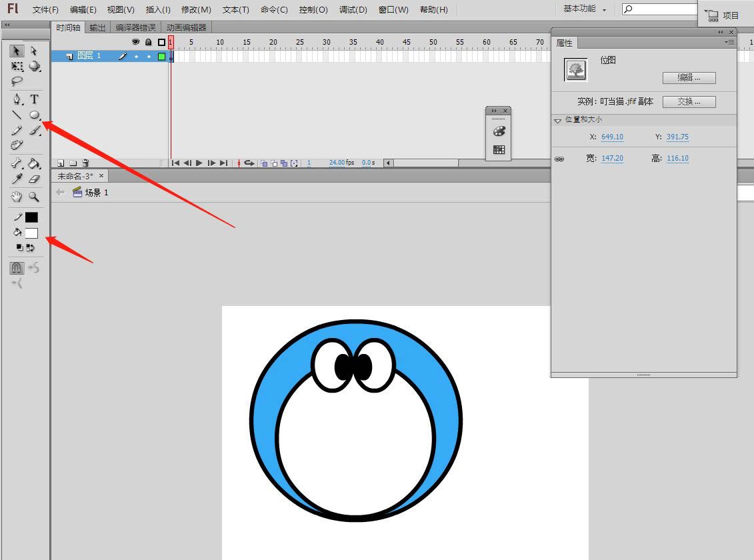Click the 编辑... button

pyautogui.click(x=689, y=78)
